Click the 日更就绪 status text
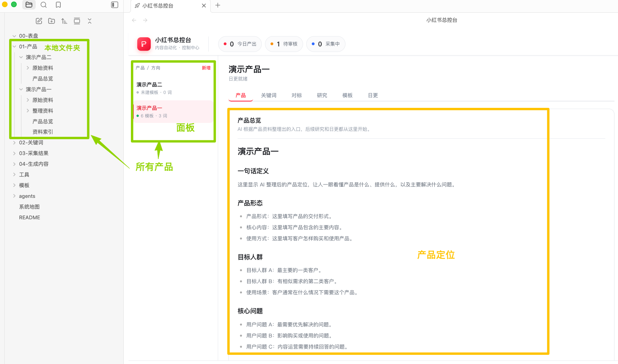This screenshot has width=618, height=364. 238,79
